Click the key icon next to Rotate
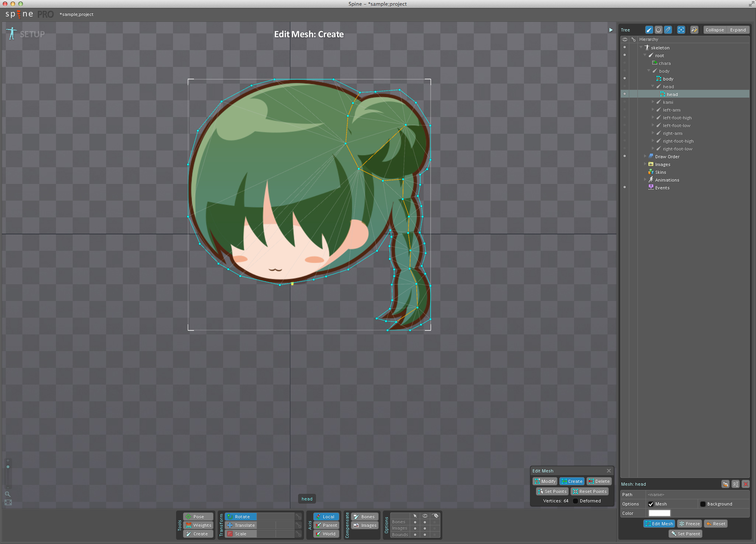 (299, 517)
